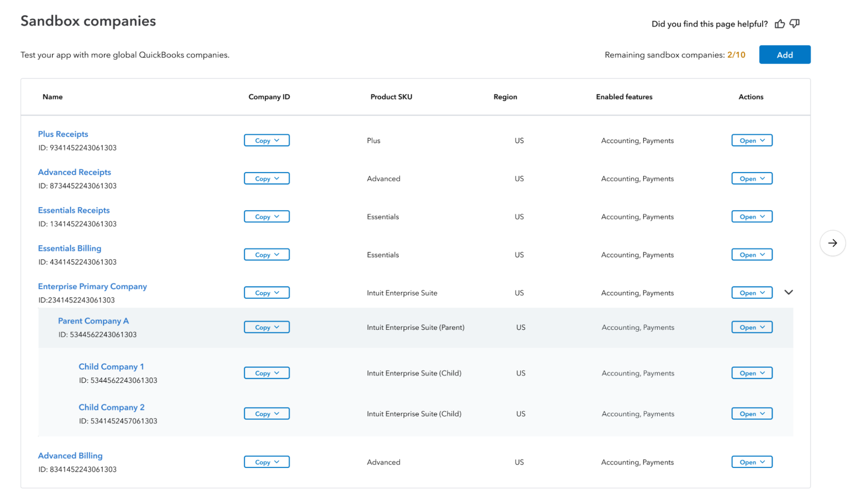Screen dimensions: 850x504
Task: Click Open button for Child Company 1
Action: tap(752, 373)
